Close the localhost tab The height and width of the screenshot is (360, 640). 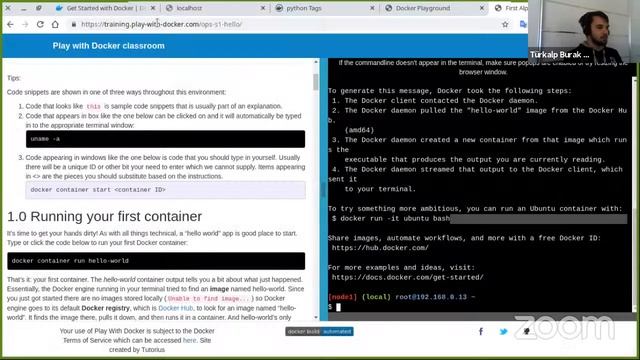click(x=263, y=8)
